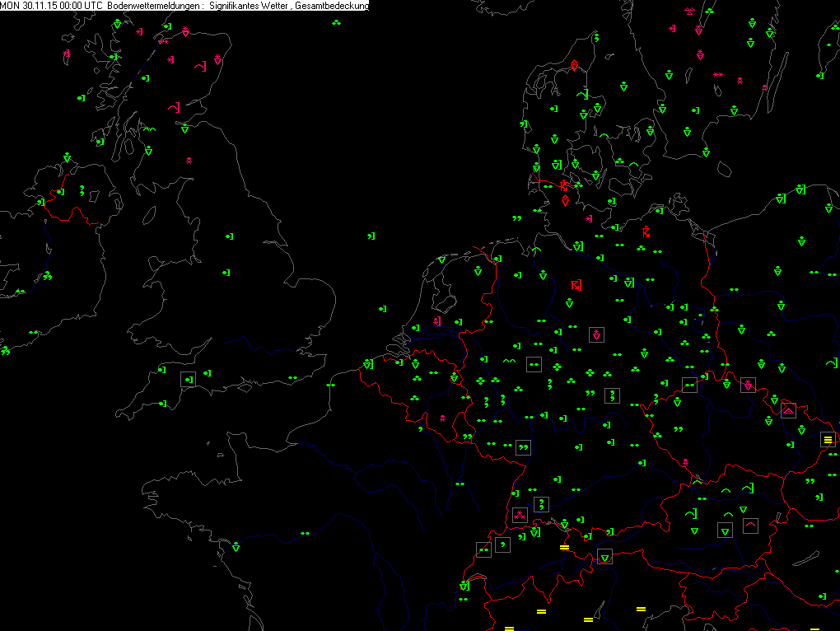Viewport: 840px width, 631px height.
Task: Click the green double-arc symbol in western Germany
Action: tap(508, 361)
